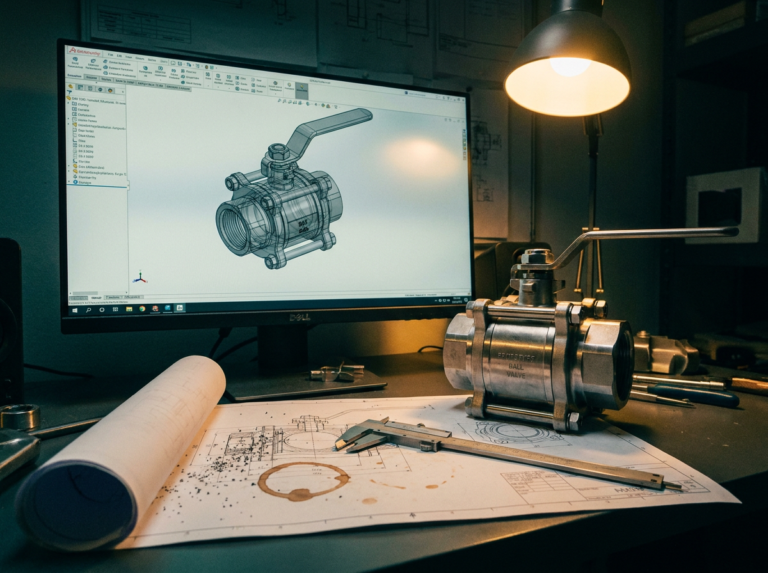Open the Windows Start button

pyautogui.click(x=74, y=310)
